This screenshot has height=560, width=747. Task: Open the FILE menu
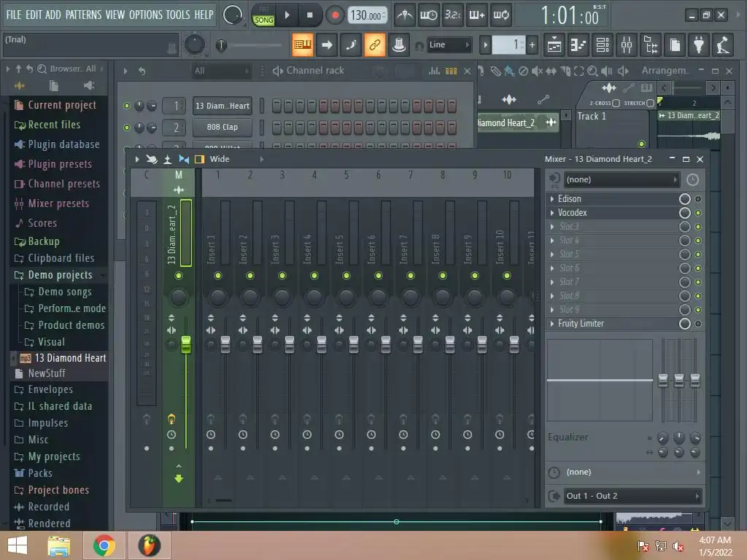pos(13,15)
